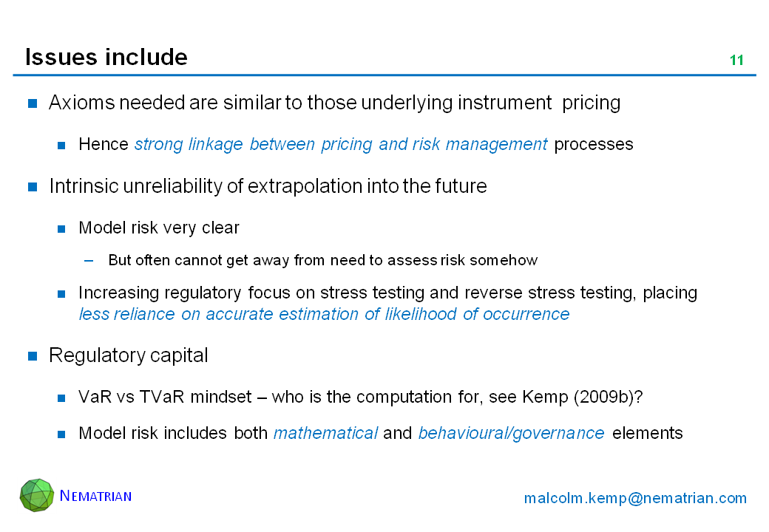Image resolution: width=769 pixels, height=532 pixels.
Task: Click the bullet icon beside 'Model risk very clear'
Action: [x=63, y=228]
